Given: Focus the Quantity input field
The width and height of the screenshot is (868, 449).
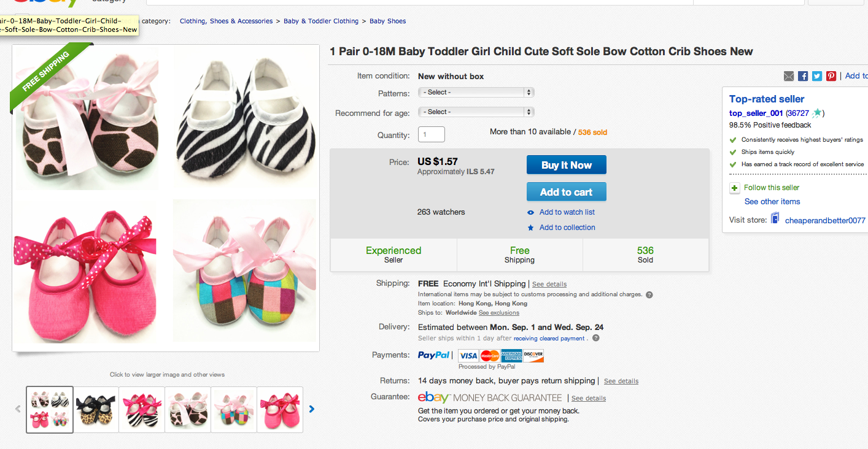Looking at the screenshot, I should click(431, 135).
